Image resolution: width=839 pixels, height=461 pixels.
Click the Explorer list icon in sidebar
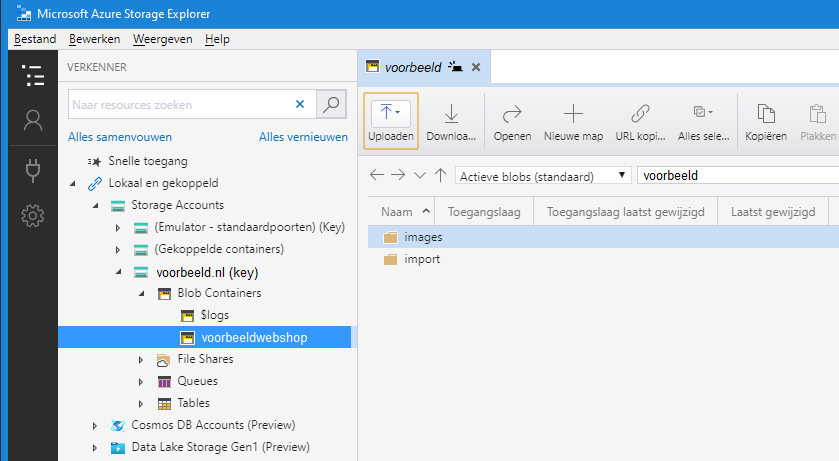(33, 75)
